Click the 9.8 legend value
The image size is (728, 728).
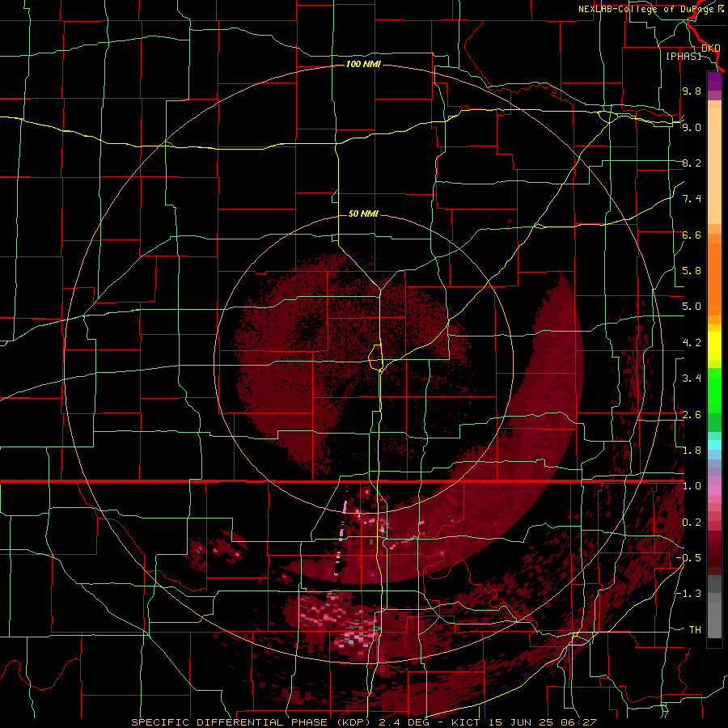pos(692,91)
